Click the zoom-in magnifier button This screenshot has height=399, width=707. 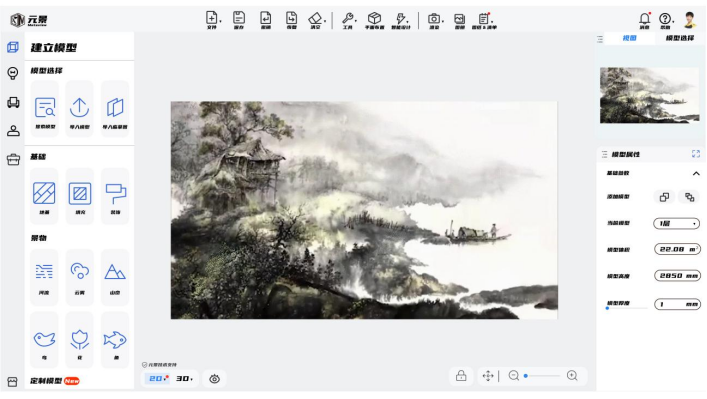pyautogui.click(x=572, y=376)
